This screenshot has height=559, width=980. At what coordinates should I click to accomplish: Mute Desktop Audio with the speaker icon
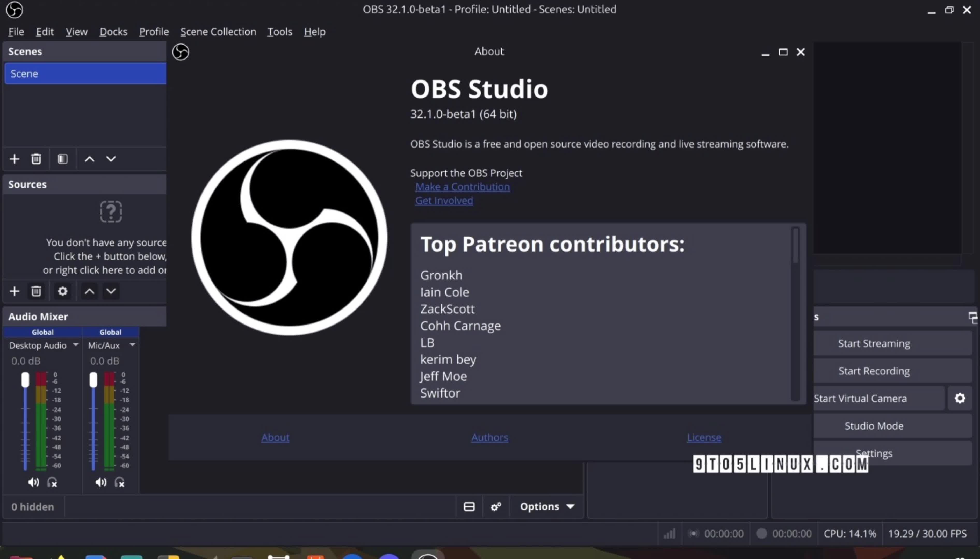[x=33, y=483]
